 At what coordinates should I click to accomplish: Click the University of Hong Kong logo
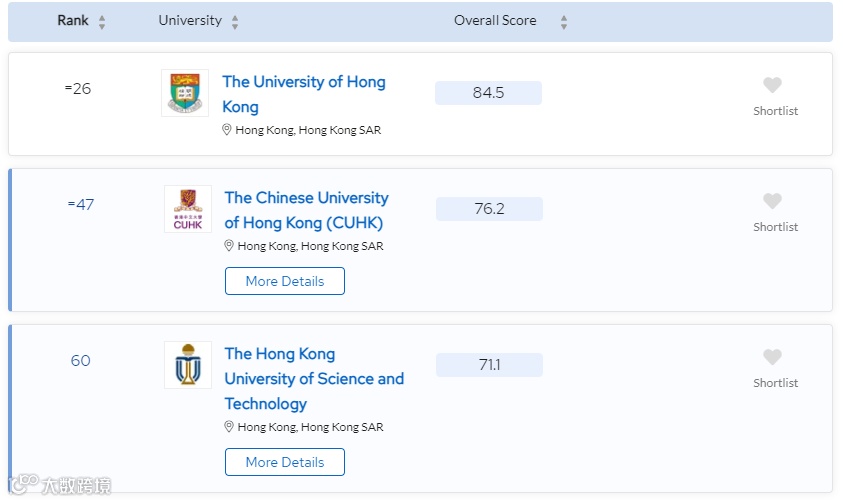click(185, 93)
